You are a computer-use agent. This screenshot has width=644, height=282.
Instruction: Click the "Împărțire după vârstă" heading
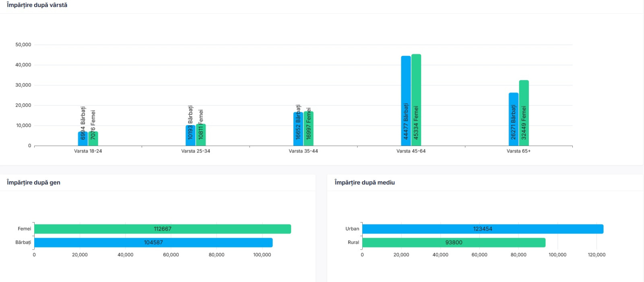coord(37,5)
